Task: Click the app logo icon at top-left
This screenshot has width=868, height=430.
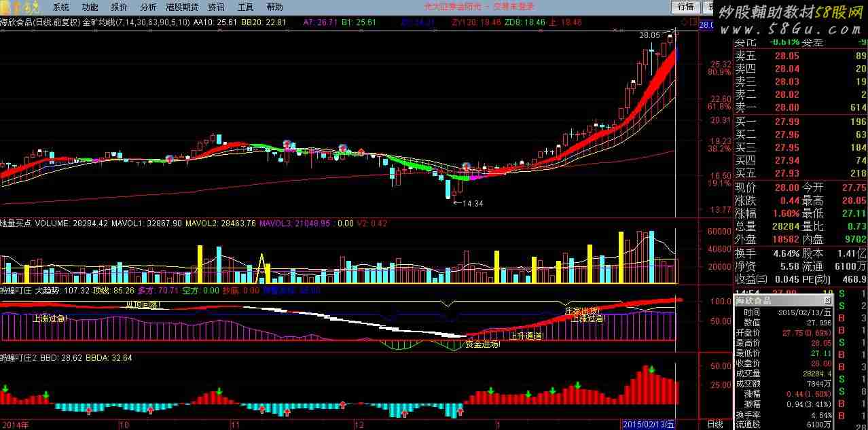Action: pos(20,7)
